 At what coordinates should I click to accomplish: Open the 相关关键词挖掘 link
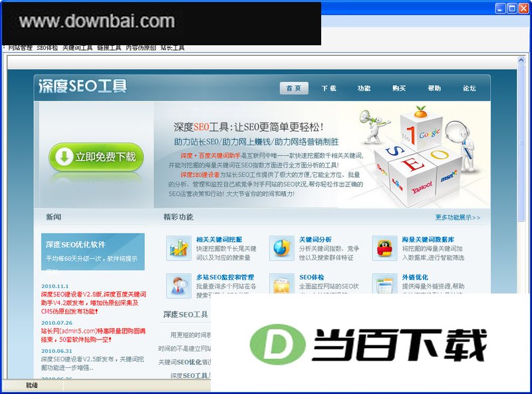coord(219,240)
